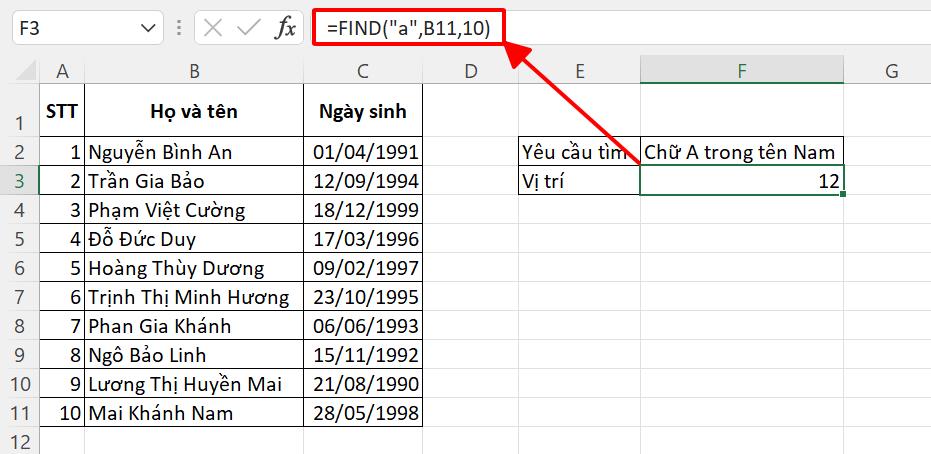Click the STT header cell
Viewport: 931px width, 454px height.
pyautogui.click(x=62, y=110)
